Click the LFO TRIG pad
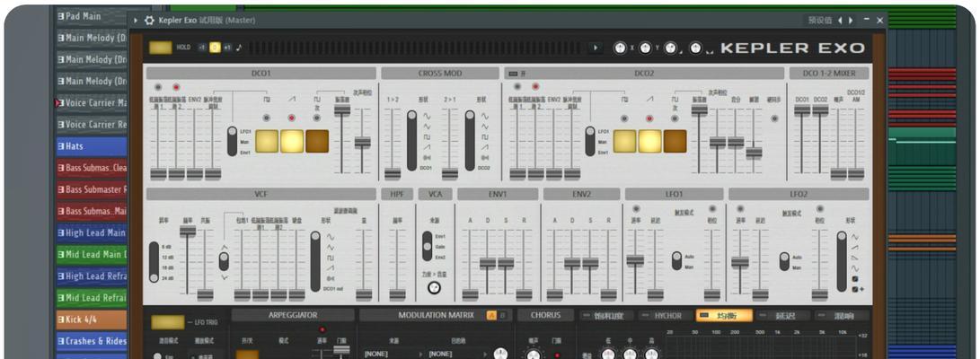The image size is (980, 359). point(168,322)
